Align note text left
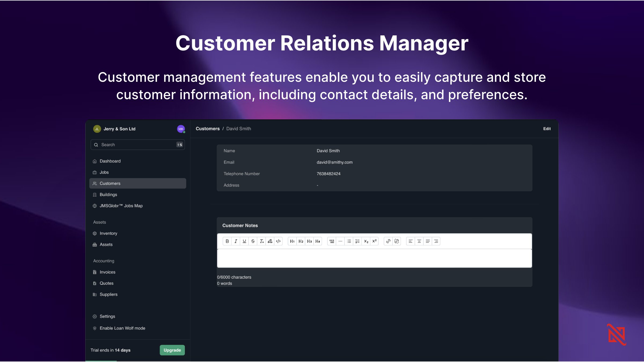This screenshot has width=644, height=362. 411,241
